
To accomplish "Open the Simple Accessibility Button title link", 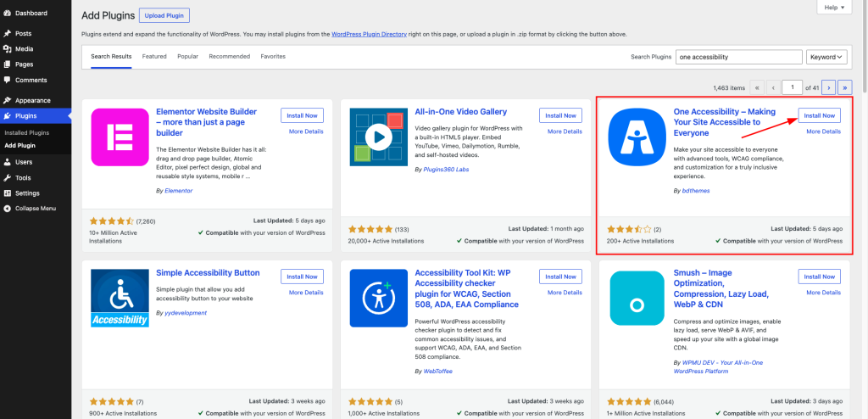I will [x=209, y=272].
